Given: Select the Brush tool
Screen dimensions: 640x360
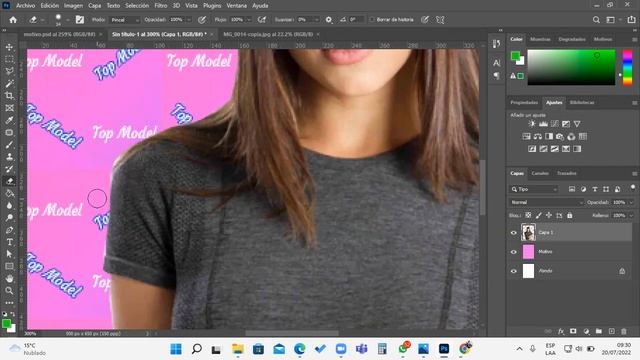Looking at the screenshot, I should [9, 145].
